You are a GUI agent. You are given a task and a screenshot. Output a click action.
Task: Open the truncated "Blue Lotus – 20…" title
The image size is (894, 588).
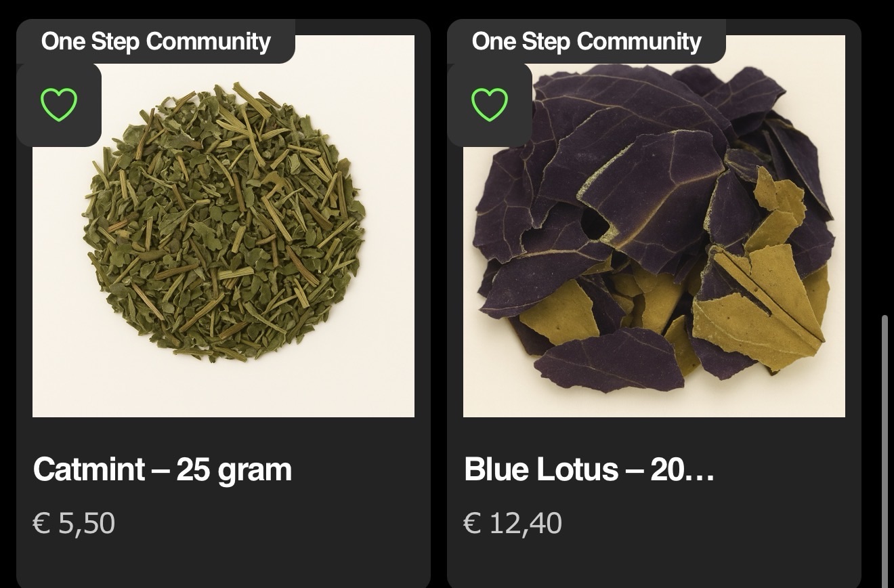point(589,469)
